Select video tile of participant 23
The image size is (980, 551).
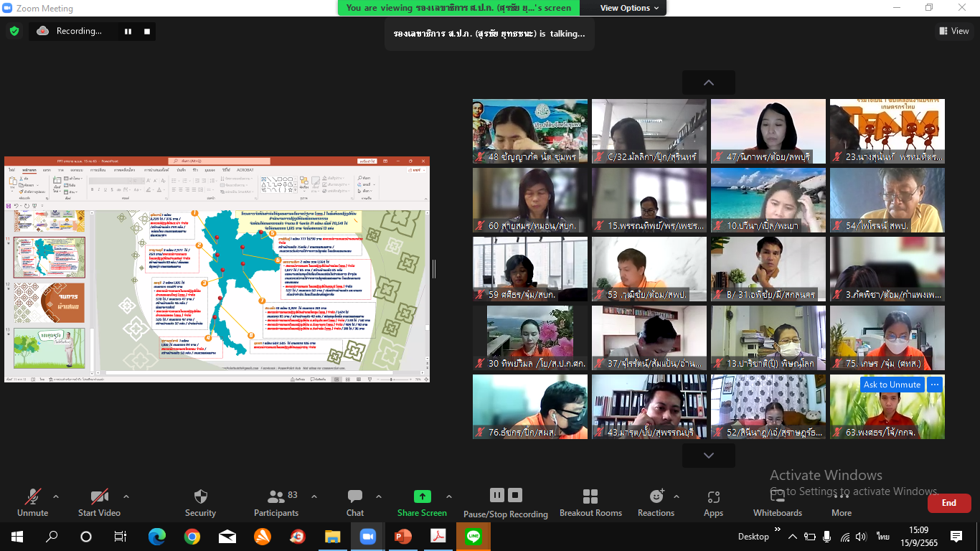coord(887,131)
